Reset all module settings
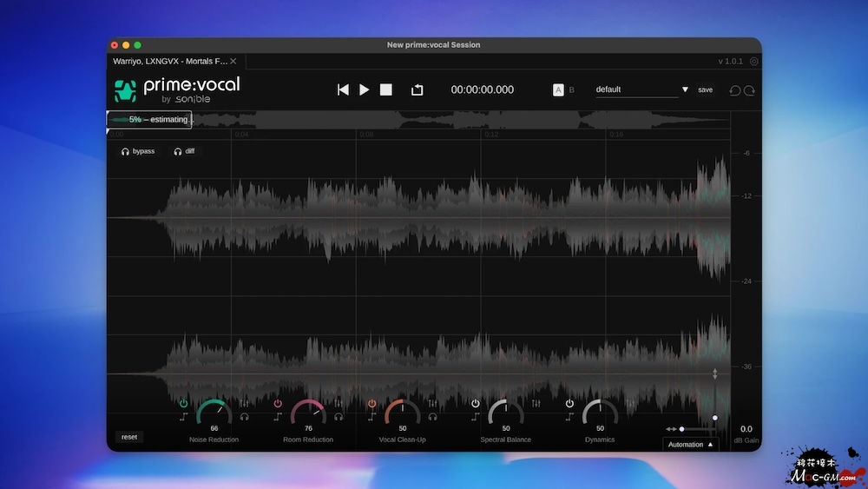The height and width of the screenshot is (489, 868). 129,437
